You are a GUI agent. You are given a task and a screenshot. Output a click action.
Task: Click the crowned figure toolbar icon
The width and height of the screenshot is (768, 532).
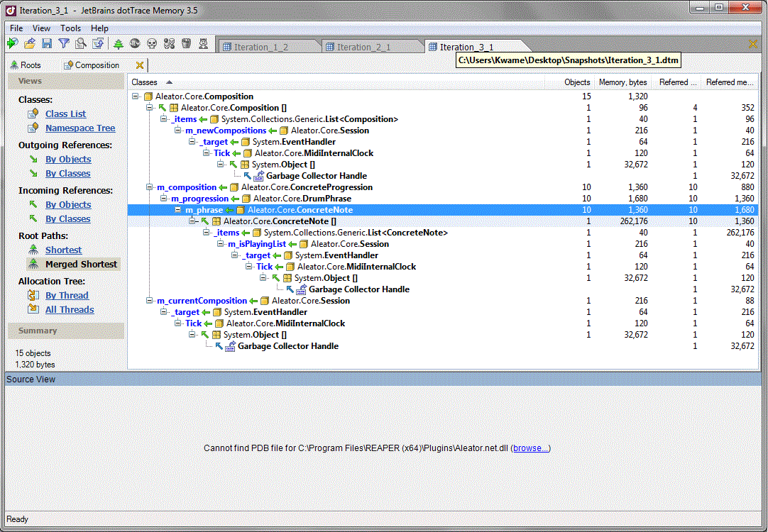tap(203, 44)
